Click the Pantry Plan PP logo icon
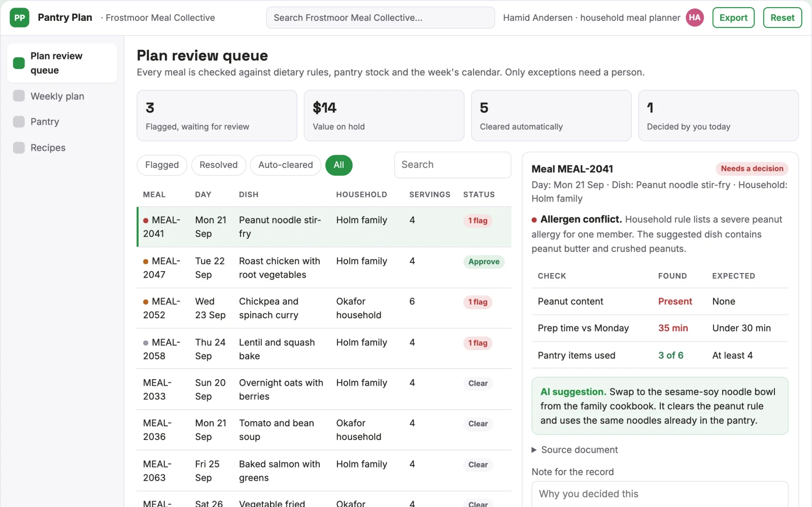Image resolution: width=812 pixels, height=507 pixels. [x=19, y=18]
